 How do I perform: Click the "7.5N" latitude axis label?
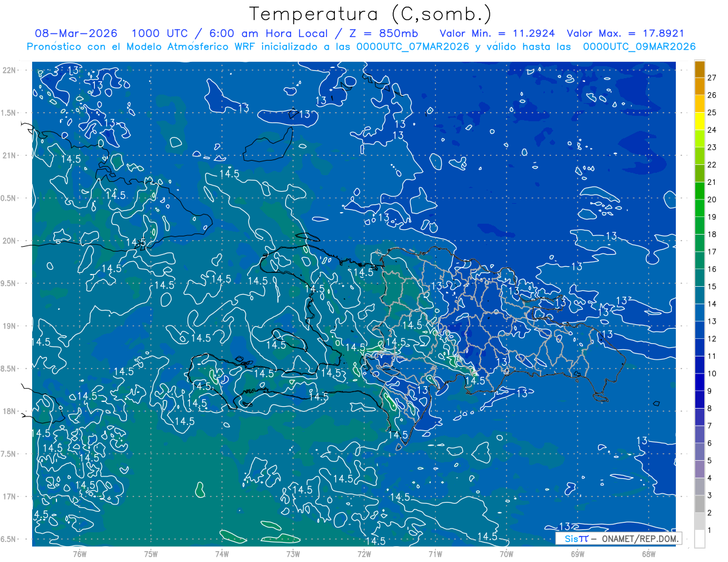(9, 454)
